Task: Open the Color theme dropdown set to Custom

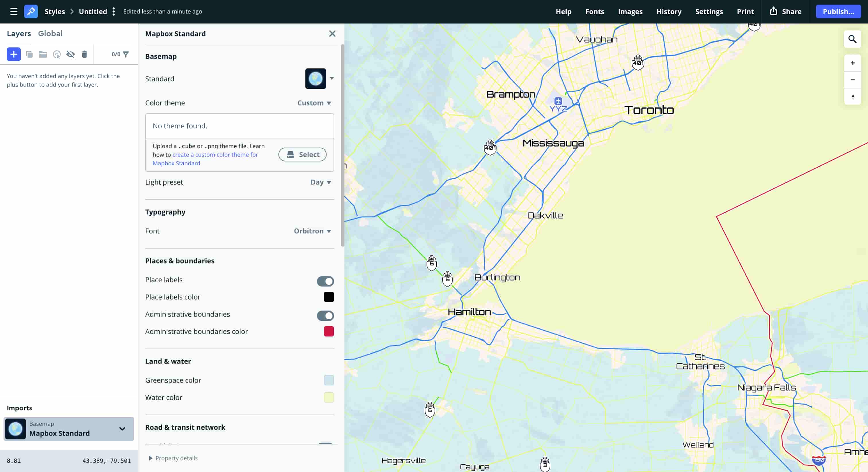Action: 314,103
